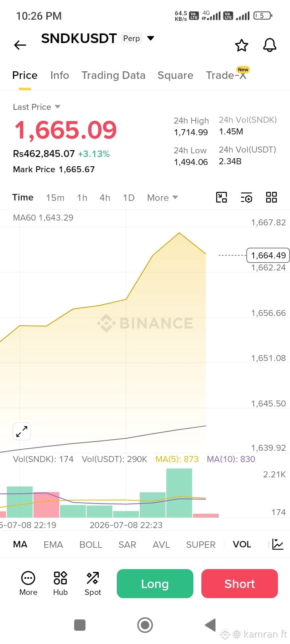This screenshot has height=644, width=290.
Task: Tap the green Long button
Action: coord(155,584)
